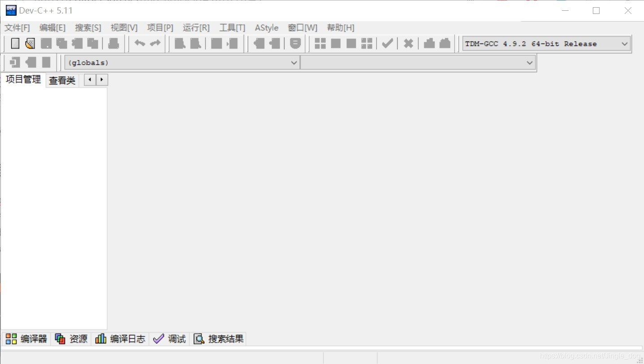Open the AStyle menu
Image resolution: width=644 pixels, height=364 pixels.
267,28
